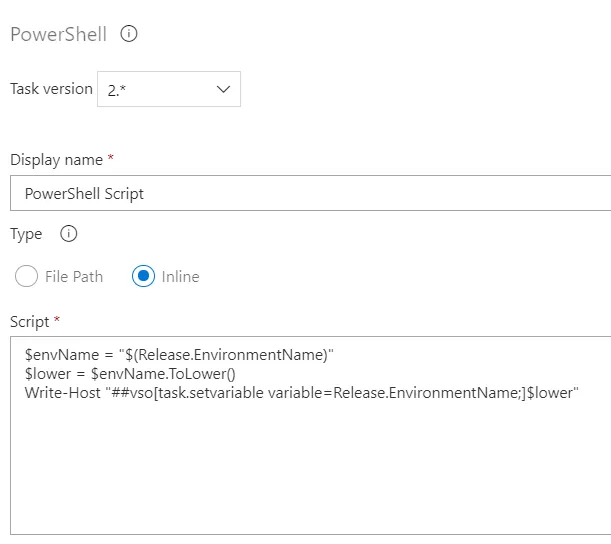Click the Task version label
611x544 pixels.
(x=50, y=89)
